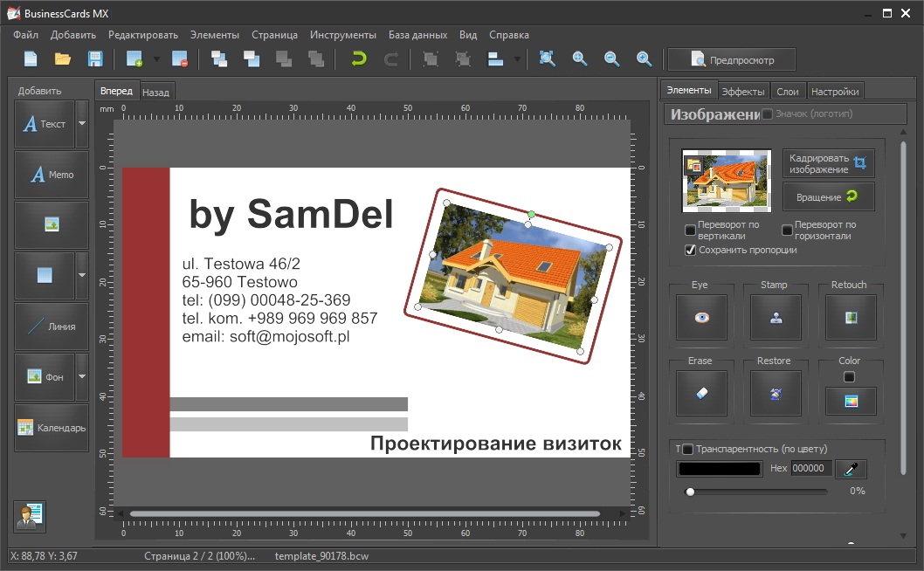Image resolution: width=924 pixels, height=571 pixels.
Task: Click the black transparency color swatch
Action: (x=719, y=469)
